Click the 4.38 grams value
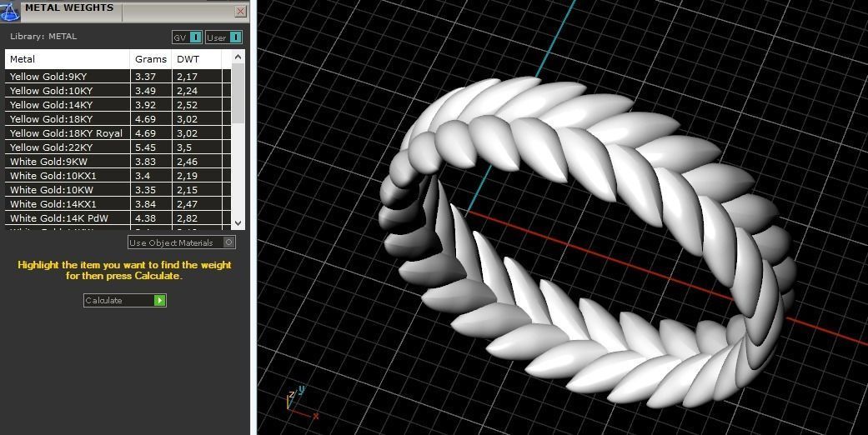This screenshot has height=435, width=868. click(146, 218)
